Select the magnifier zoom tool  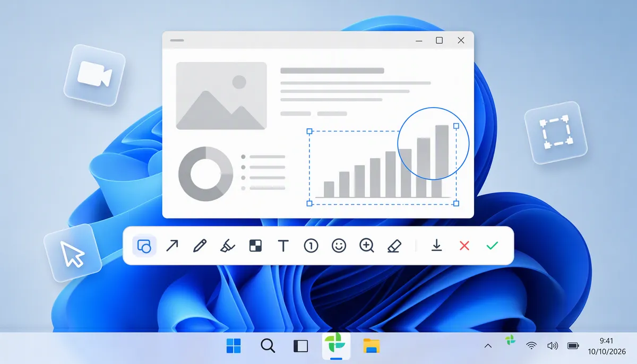367,246
